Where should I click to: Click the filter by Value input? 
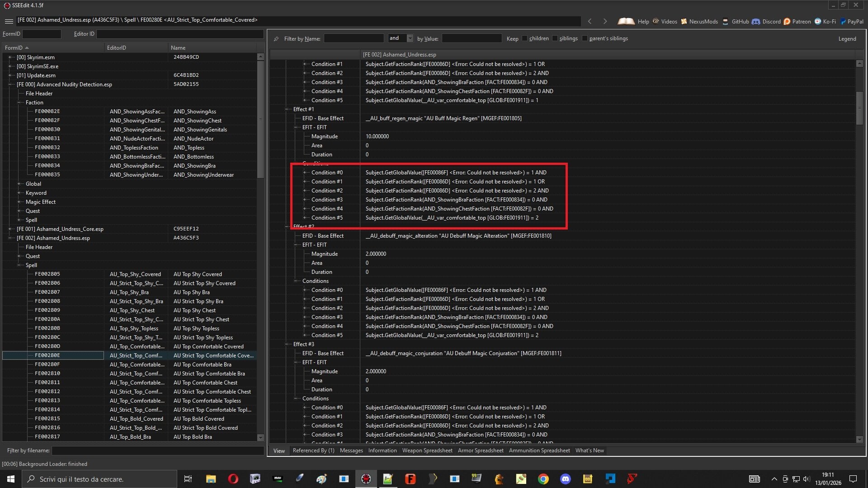[472, 38]
